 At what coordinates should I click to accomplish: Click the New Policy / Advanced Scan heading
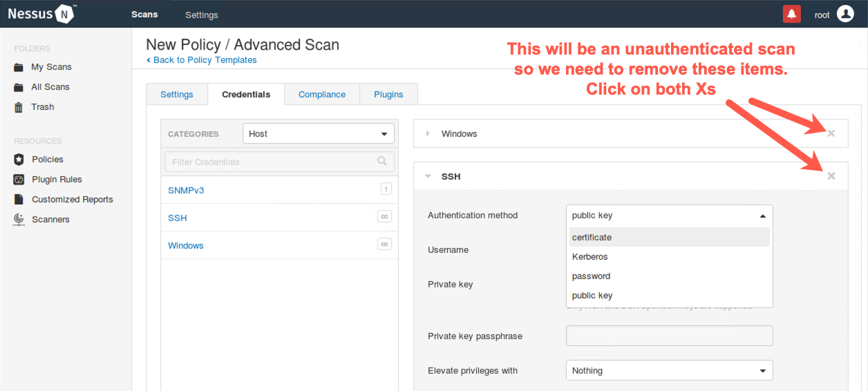pyautogui.click(x=243, y=45)
